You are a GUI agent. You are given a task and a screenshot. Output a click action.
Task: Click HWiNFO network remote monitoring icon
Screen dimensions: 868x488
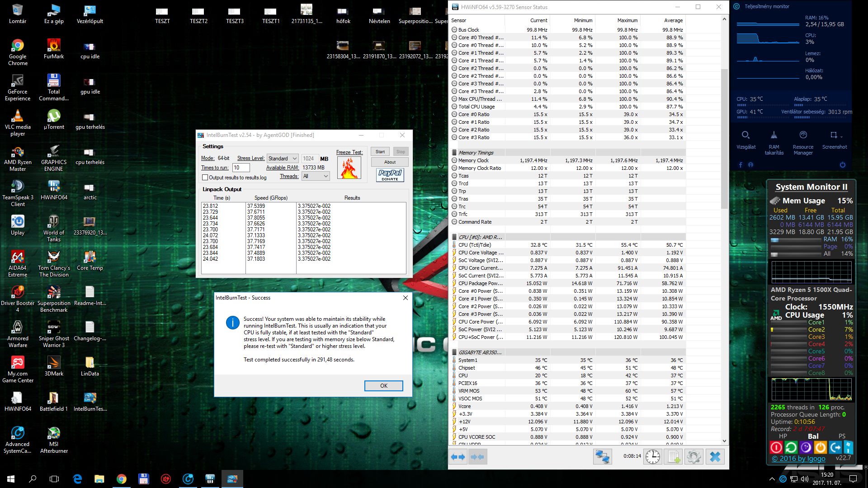click(x=602, y=457)
